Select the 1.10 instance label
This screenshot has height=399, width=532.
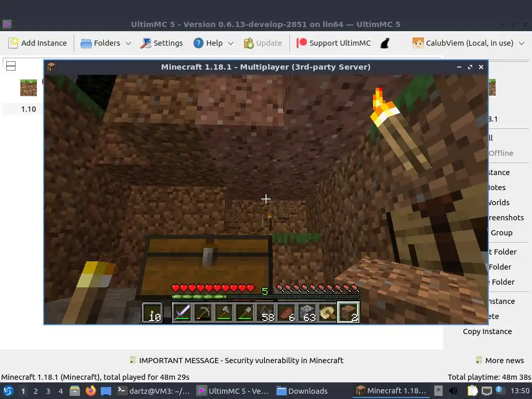coord(29,109)
